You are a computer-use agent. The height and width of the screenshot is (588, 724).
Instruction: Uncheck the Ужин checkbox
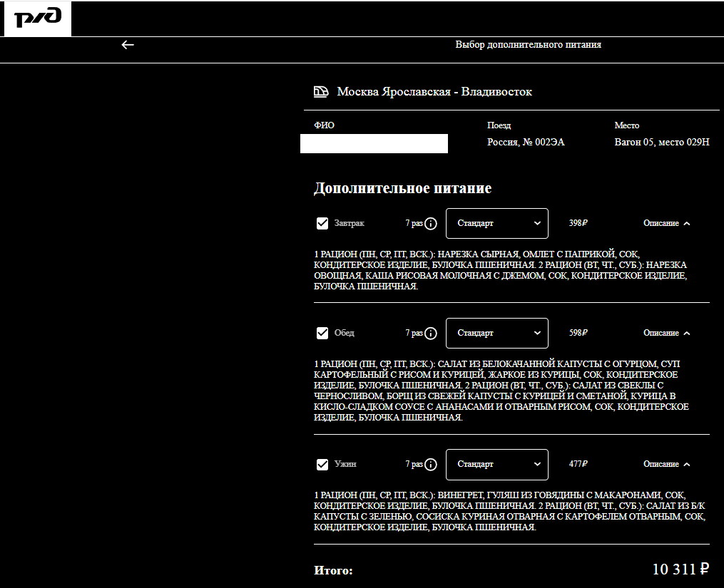coord(322,465)
